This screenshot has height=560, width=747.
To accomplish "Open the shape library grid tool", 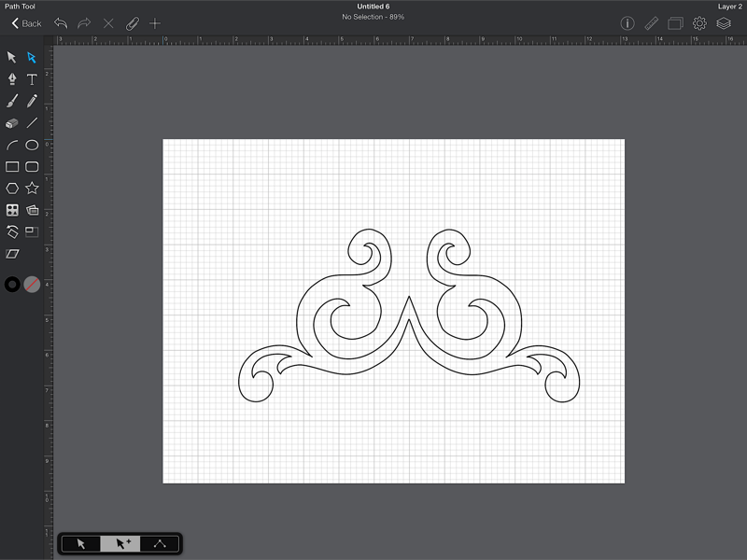I will [x=12, y=210].
